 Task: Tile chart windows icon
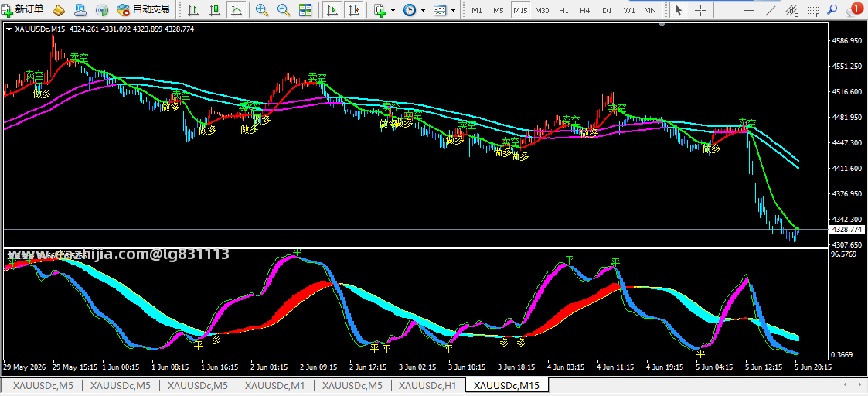point(305,9)
